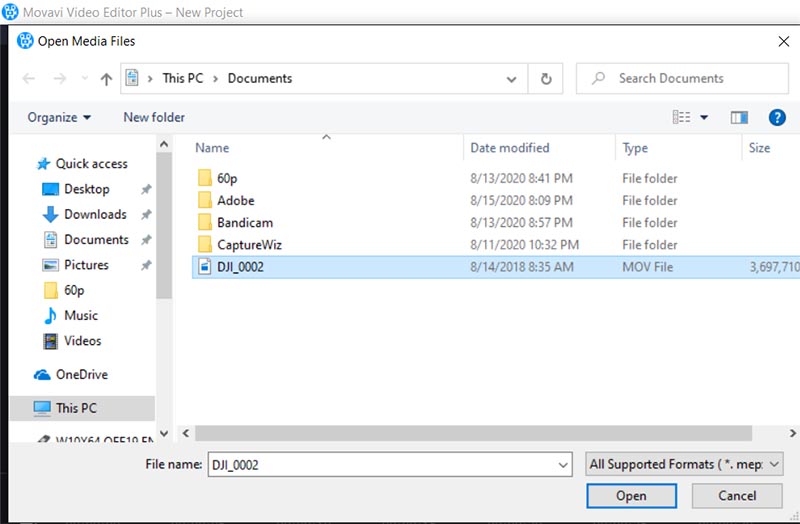The image size is (800, 524).
Task: Click the navigation pane vertical scrollbar thumb
Action: [164, 226]
